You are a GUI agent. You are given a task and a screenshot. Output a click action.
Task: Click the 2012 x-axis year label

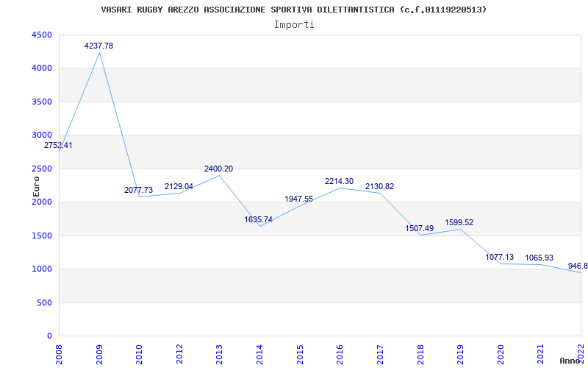point(179,353)
